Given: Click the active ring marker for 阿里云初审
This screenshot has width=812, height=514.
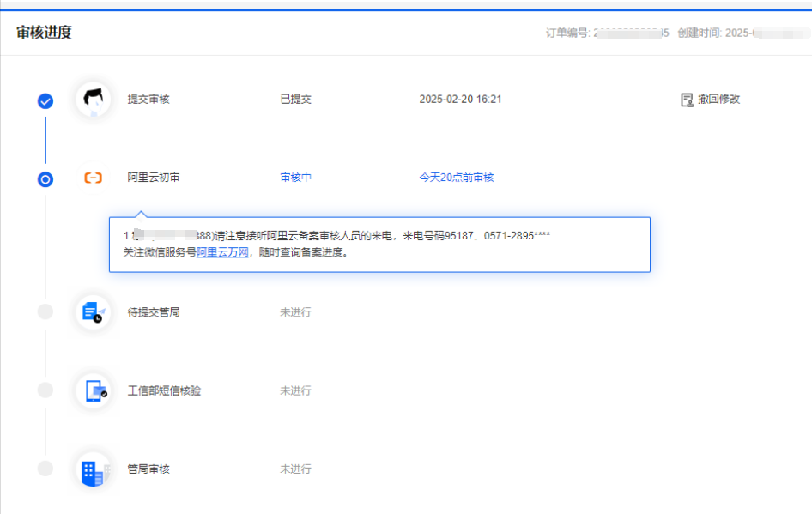Looking at the screenshot, I should [45, 179].
